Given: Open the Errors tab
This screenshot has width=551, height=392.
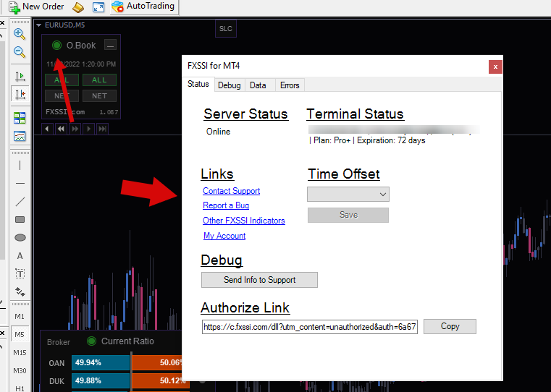Looking at the screenshot, I should tap(290, 85).
